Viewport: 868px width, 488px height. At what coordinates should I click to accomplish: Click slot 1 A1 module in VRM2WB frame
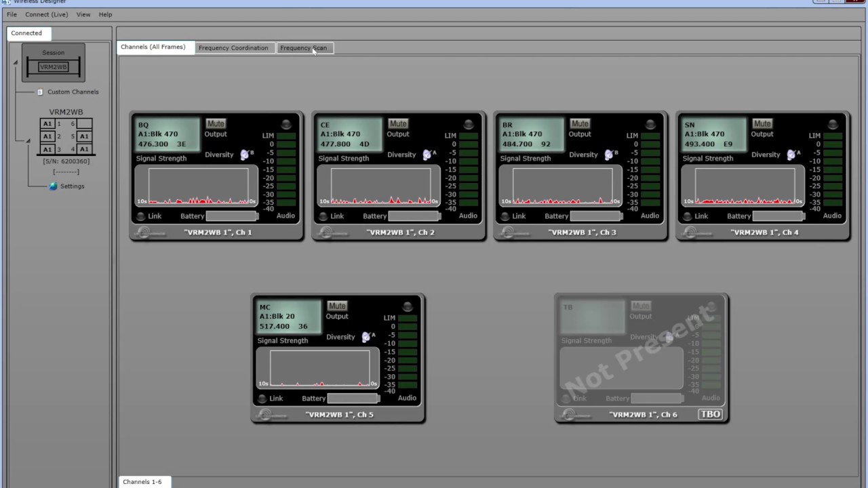(x=47, y=124)
